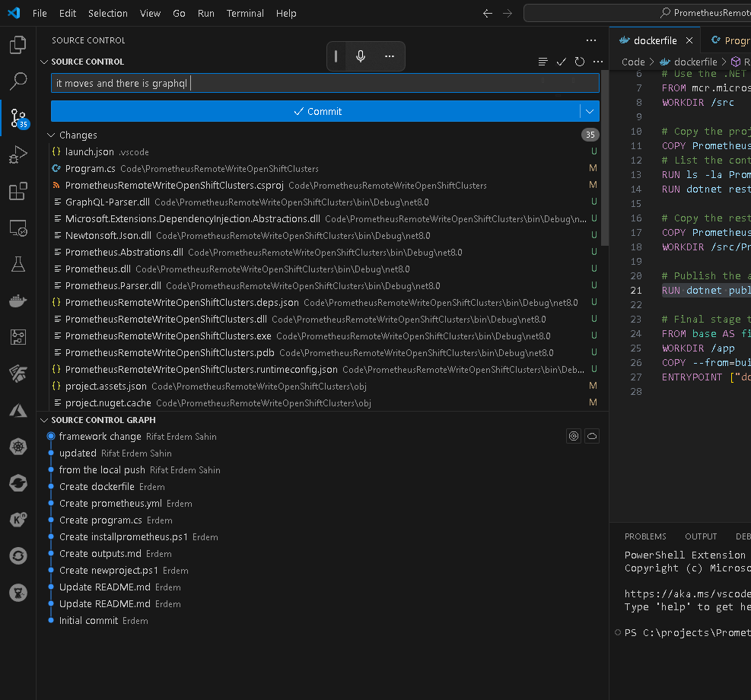751x700 pixels.
Task: Click line number 21 in the editor gutter
Action: pyautogui.click(x=635, y=291)
